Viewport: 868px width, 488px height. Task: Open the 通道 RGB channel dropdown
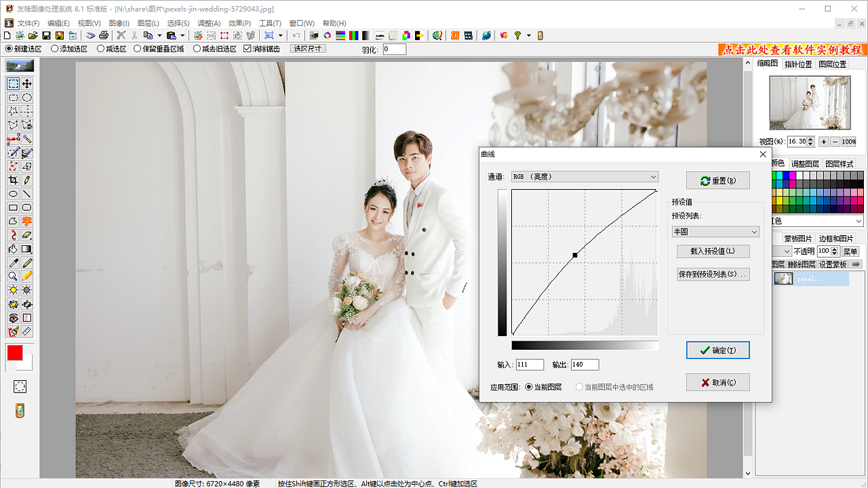tap(584, 177)
